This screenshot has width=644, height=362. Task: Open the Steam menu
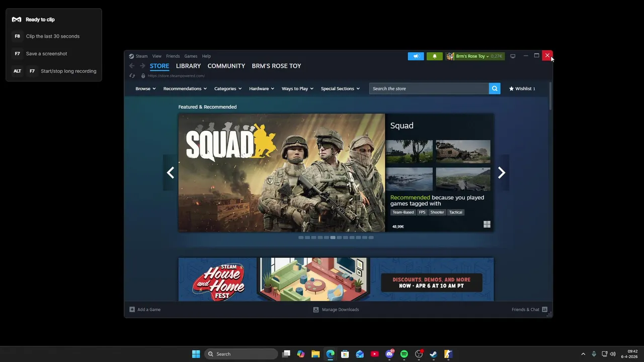pos(141,56)
